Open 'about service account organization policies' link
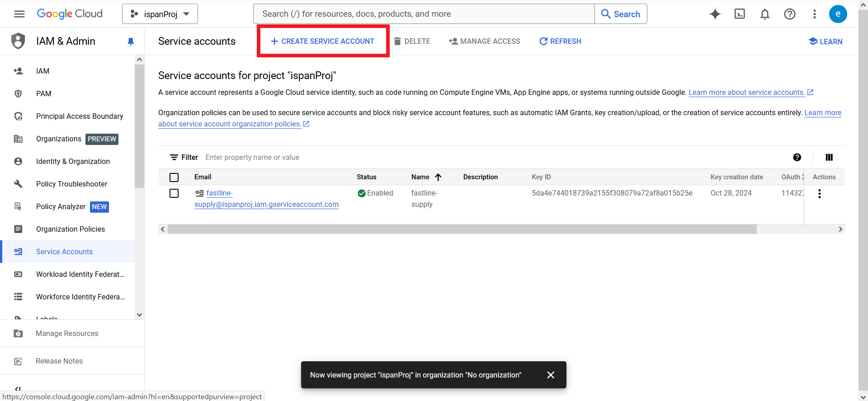Screen dimensions: 868x401 (x=230, y=124)
